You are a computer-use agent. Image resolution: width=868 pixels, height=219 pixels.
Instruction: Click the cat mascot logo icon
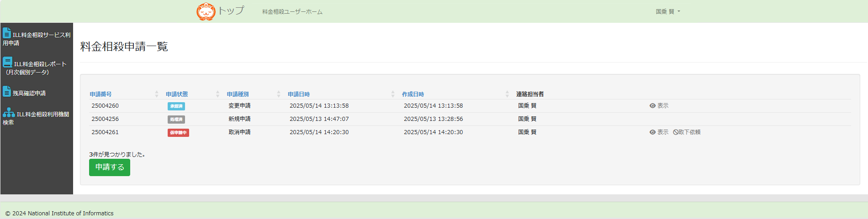click(x=206, y=11)
